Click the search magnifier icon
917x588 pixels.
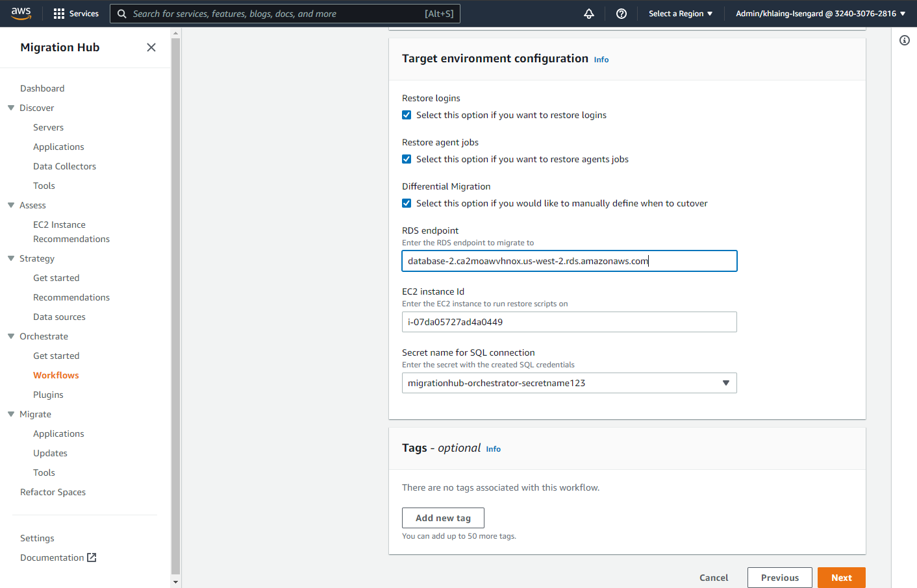point(121,14)
